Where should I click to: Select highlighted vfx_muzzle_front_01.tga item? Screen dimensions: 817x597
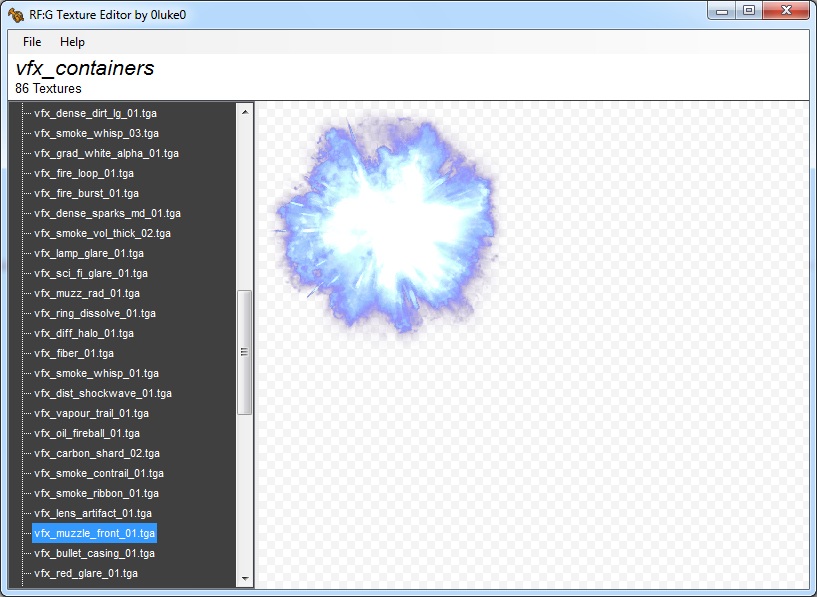tap(95, 533)
